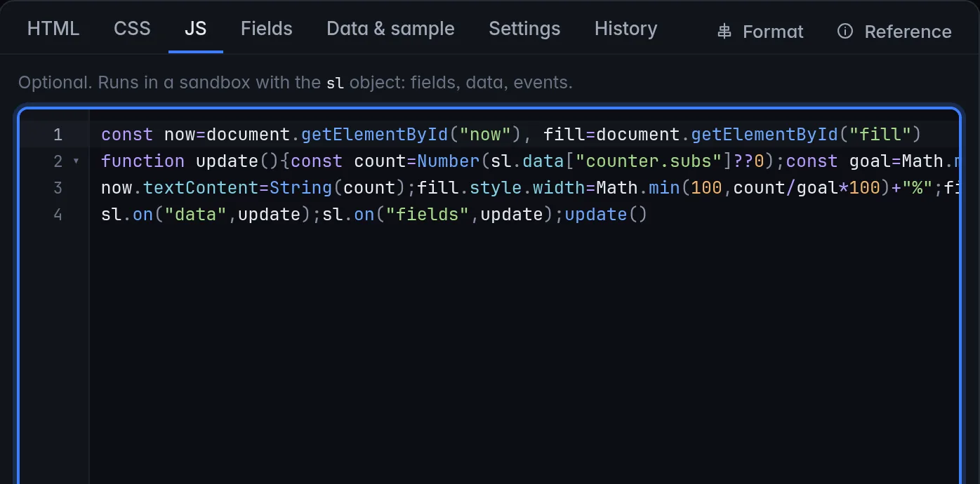Click the function keyword on line 2
Screen dimensions: 980x484
(x=143, y=161)
